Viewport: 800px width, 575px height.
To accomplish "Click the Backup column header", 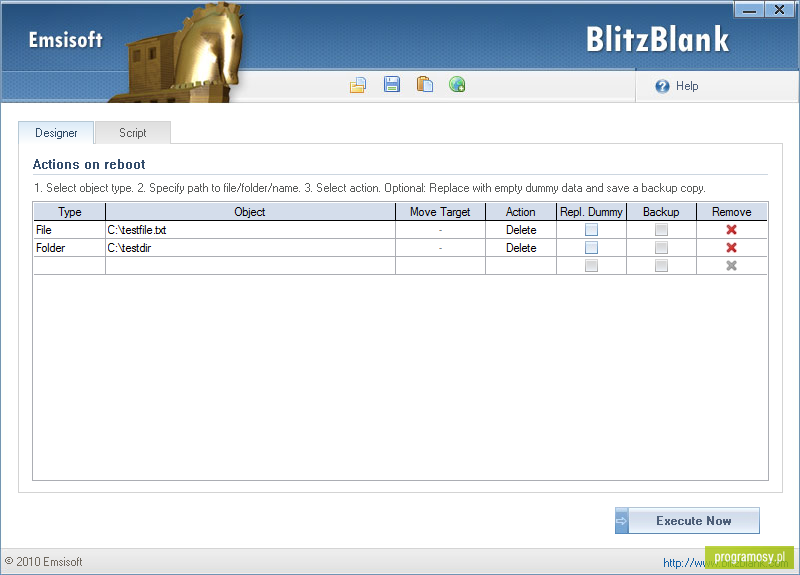I will point(661,212).
